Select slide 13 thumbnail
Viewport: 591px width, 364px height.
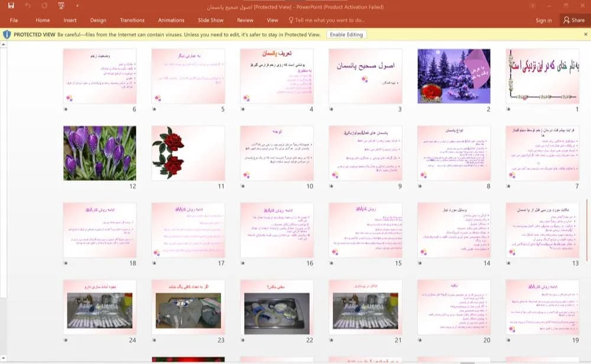point(543,230)
